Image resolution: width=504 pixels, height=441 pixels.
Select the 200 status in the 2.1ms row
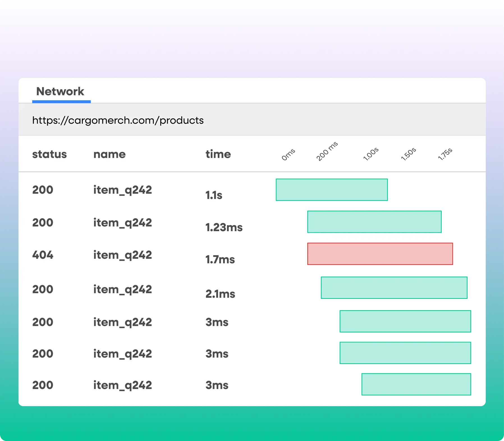[x=43, y=289]
